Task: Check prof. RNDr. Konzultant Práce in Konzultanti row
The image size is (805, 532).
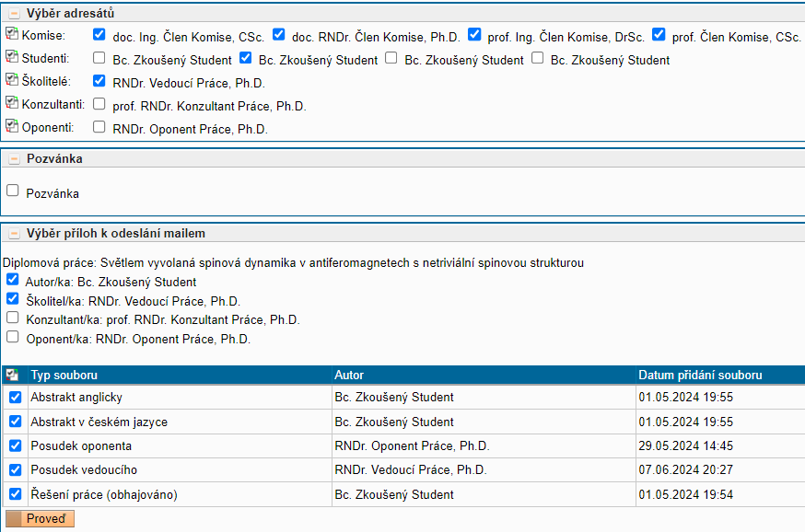Action: pyautogui.click(x=99, y=104)
